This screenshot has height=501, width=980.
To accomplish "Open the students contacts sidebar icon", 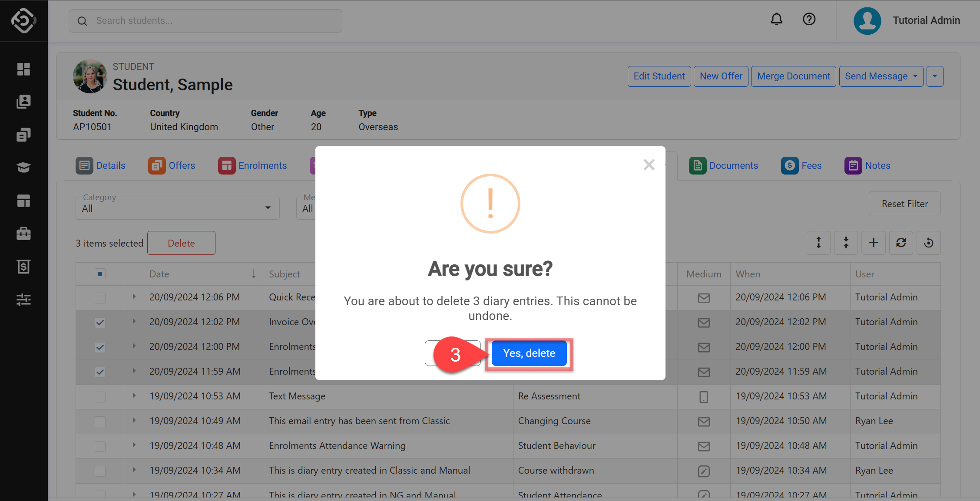I will click(x=23, y=102).
